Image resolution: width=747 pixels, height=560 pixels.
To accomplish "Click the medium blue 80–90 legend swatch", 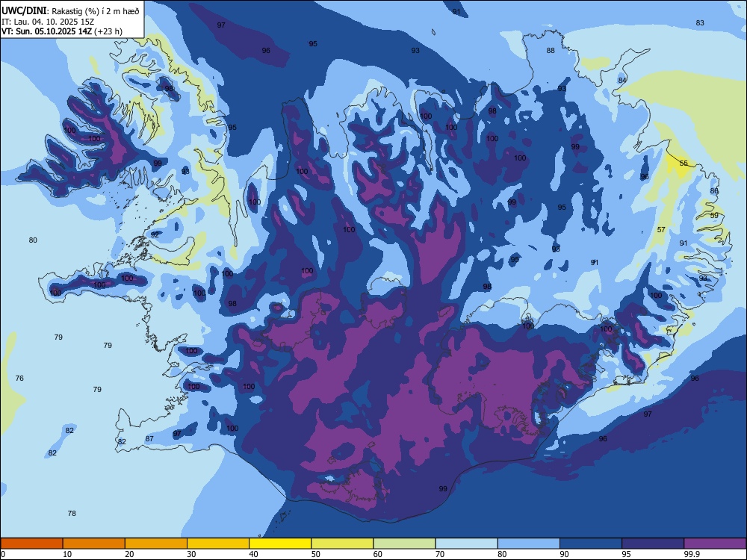I will 528,544.
